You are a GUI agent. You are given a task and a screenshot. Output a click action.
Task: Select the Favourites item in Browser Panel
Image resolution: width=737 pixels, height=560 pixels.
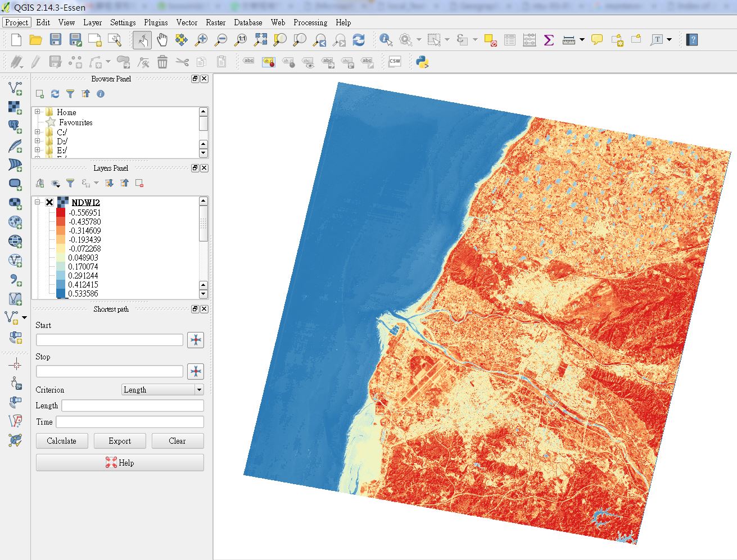75,122
